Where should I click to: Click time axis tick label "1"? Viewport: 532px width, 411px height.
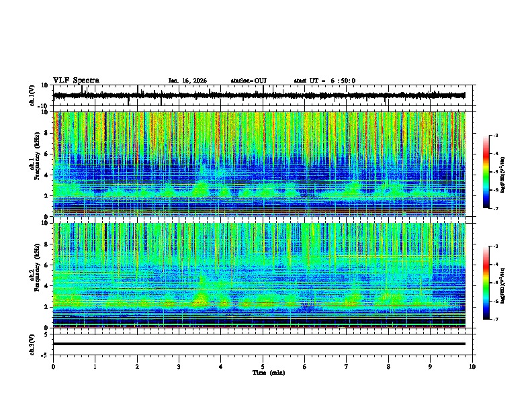pyautogui.click(x=95, y=367)
